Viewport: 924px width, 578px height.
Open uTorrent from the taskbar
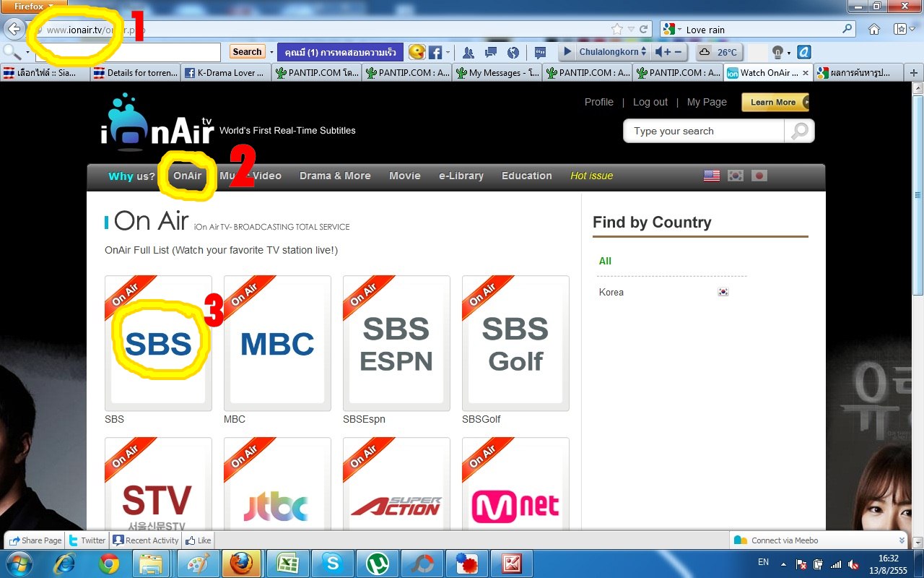(378, 563)
